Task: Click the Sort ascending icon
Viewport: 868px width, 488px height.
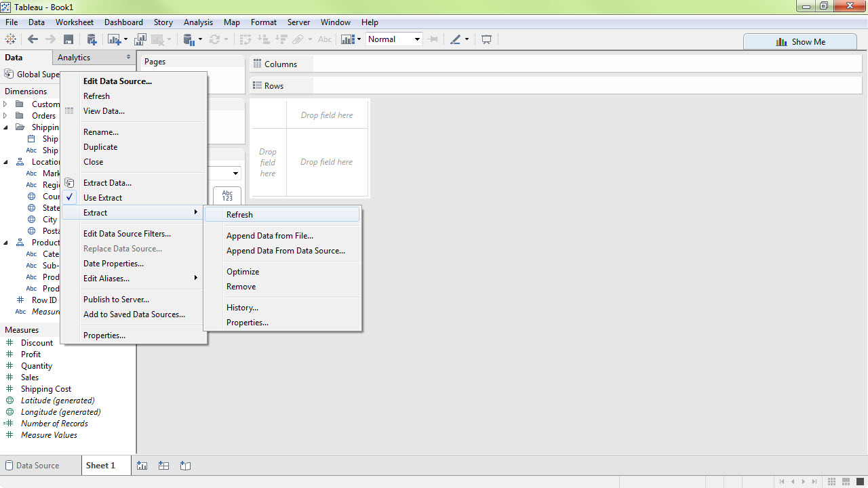Action: (264, 39)
